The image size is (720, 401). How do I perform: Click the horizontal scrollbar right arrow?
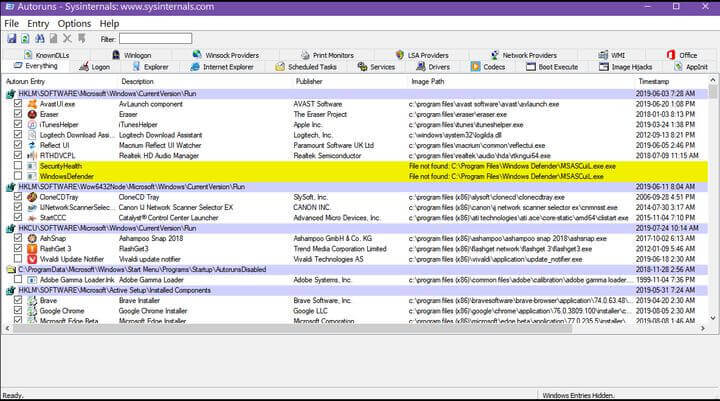point(703,328)
